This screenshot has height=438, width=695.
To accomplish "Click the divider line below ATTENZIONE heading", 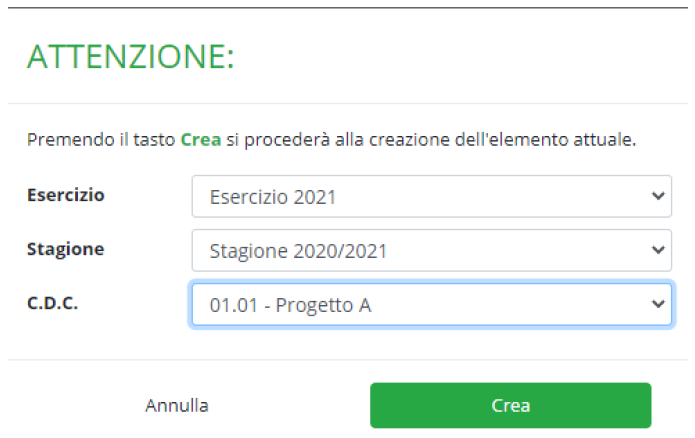I will [347, 103].
